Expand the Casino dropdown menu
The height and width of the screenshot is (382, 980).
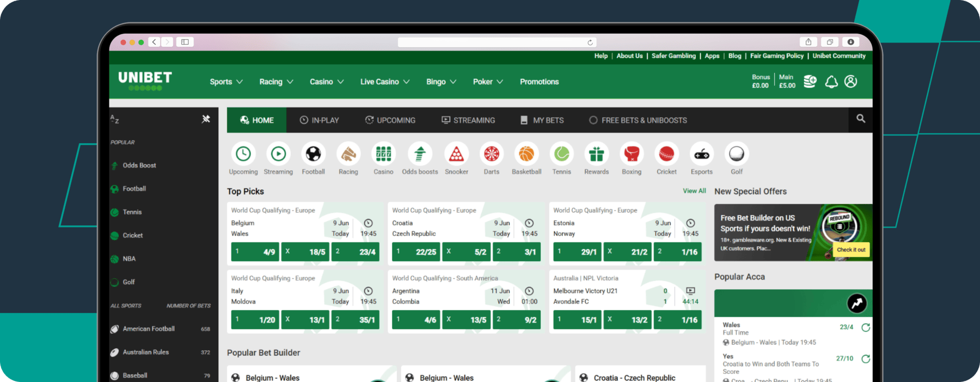327,82
